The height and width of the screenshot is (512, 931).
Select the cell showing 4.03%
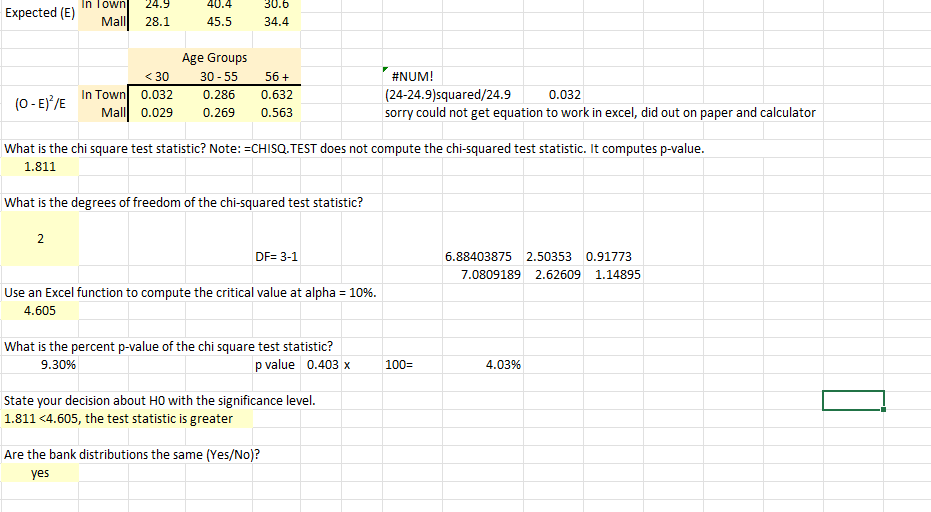[x=482, y=365]
